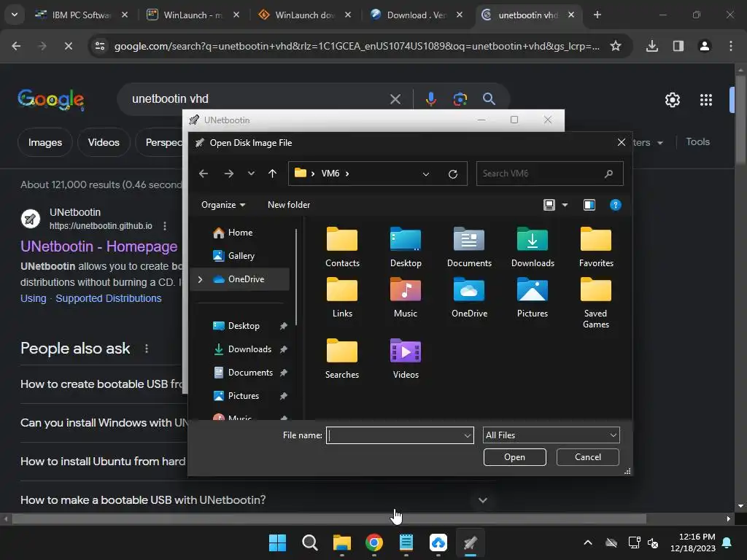This screenshot has height=560, width=747.
Task: Select the Searches folder
Action: coord(342,358)
